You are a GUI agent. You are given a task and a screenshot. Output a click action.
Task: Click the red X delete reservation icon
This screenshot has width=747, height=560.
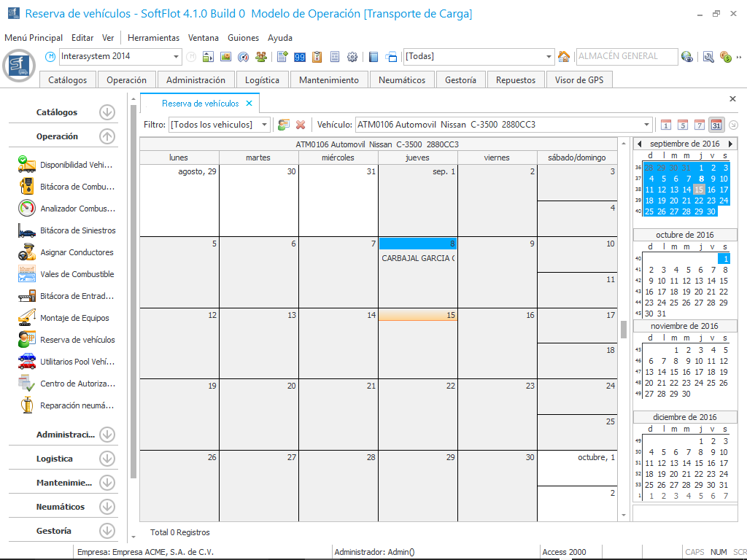300,125
